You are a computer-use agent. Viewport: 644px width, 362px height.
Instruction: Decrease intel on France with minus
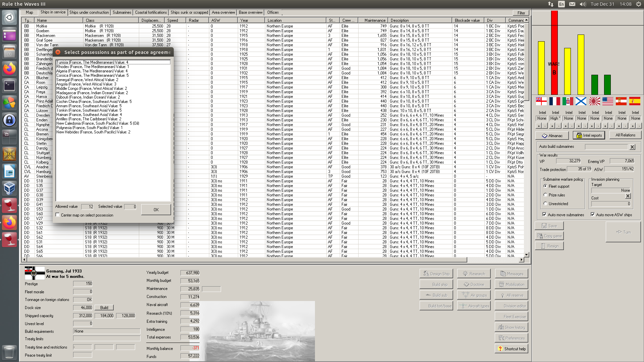[x=558, y=126]
